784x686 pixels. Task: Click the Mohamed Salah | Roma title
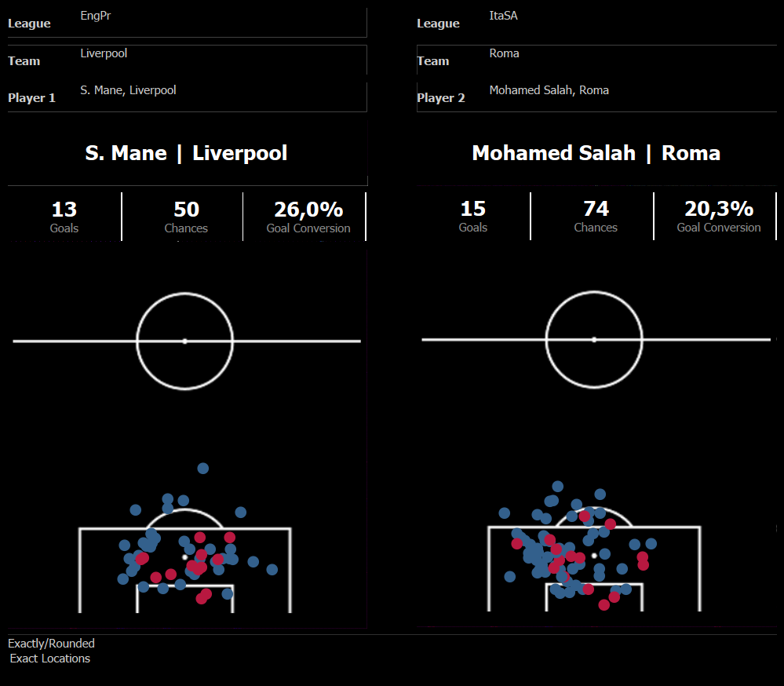pos(596,153)
